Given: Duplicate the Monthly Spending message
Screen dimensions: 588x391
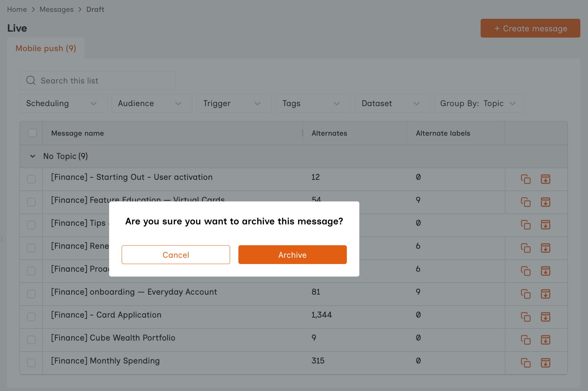Looking at the screenshot, I should [x=525, y=363].
